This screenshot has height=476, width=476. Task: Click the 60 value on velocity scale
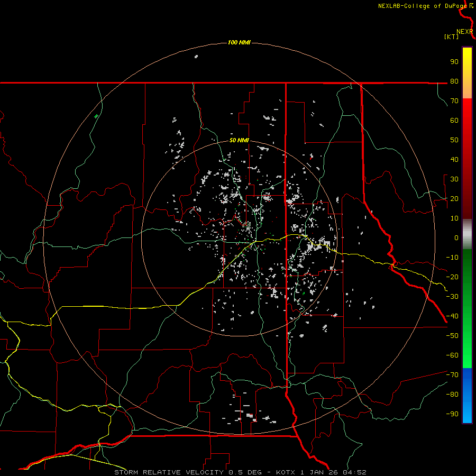[x=454, y=121]
